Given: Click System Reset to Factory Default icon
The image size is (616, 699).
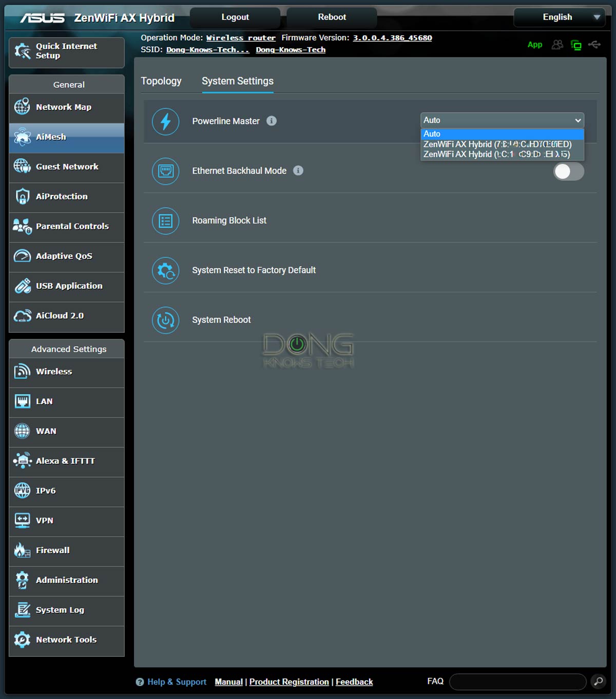Looking at the screenshot, I should 166,271.
